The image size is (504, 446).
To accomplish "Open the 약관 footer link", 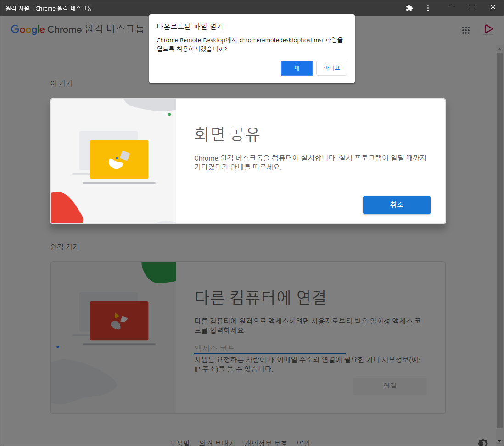I will point(304,443).
